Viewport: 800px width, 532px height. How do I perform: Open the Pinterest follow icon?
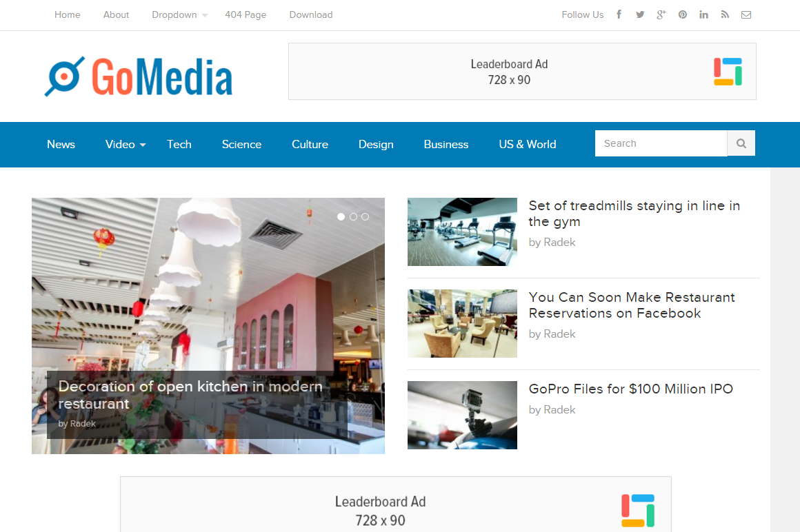[682, 14]
